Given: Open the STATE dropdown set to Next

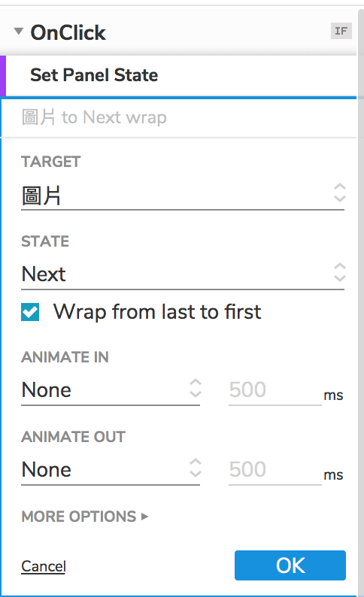Looking at the screenshot, I should (x=183, y=274).
